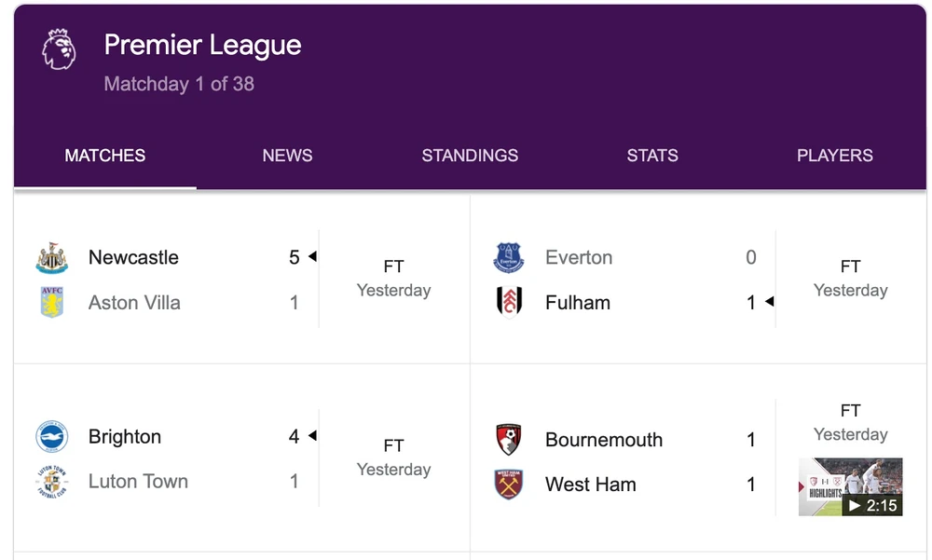Click the Fulham club crest
Viewport: 932px width, 560px height.
pos(509,303)
